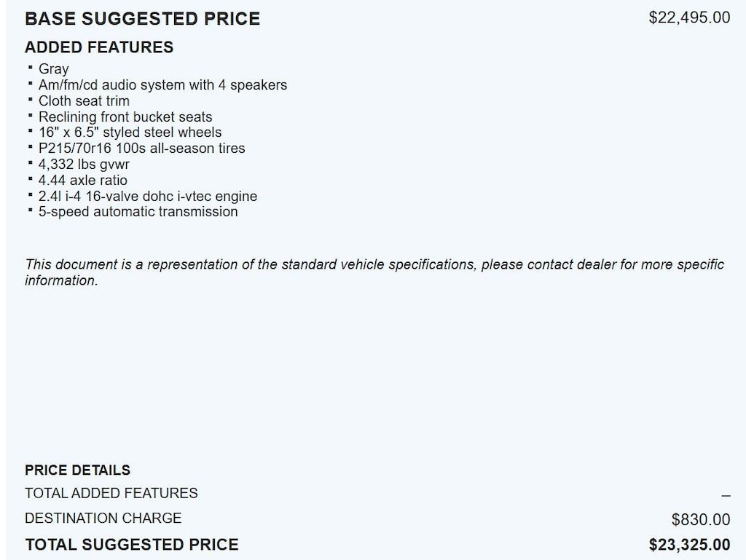
Task: Click the $830.00 destination charge amount
Action: 700,520
